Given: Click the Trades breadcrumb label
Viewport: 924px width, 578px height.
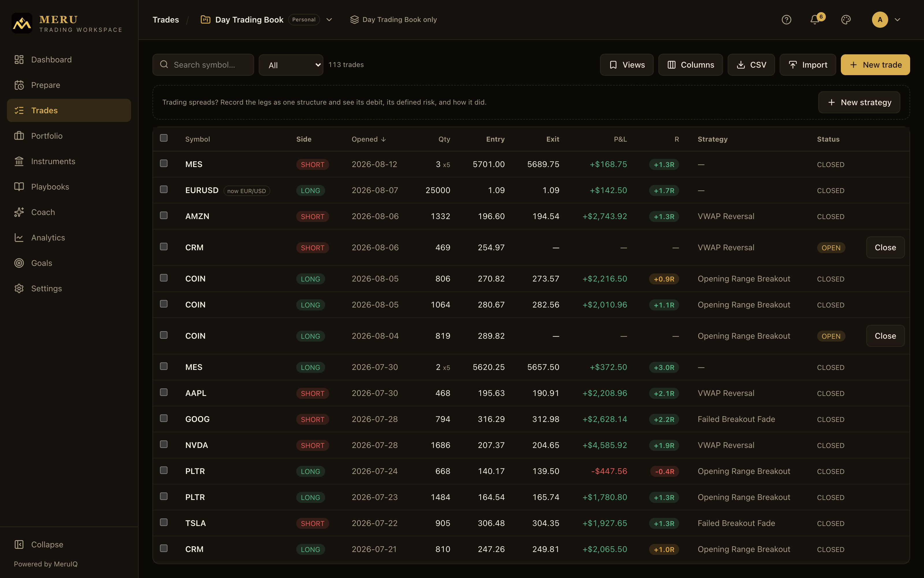Looking at the screenshot, I should [166, 19].
